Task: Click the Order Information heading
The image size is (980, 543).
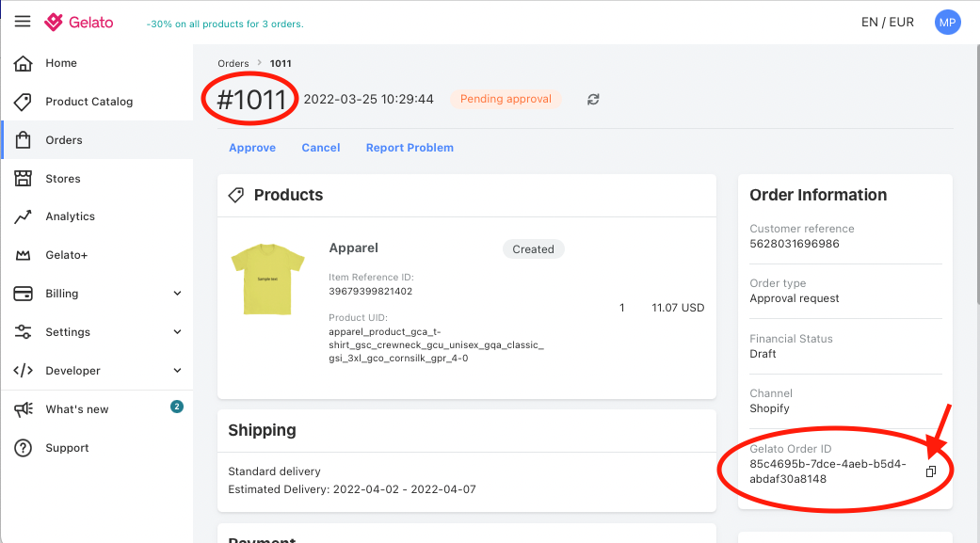Action: coord(818,195)
